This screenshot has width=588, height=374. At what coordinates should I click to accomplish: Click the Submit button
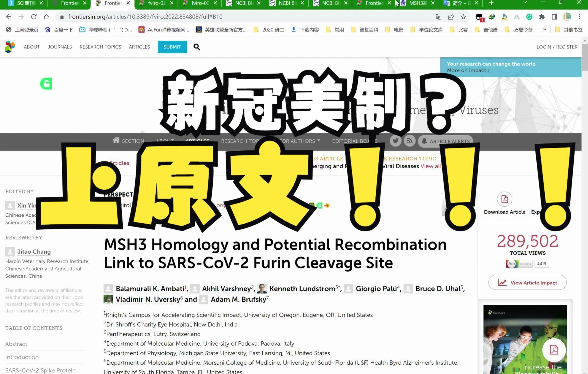tap(172, 47)
